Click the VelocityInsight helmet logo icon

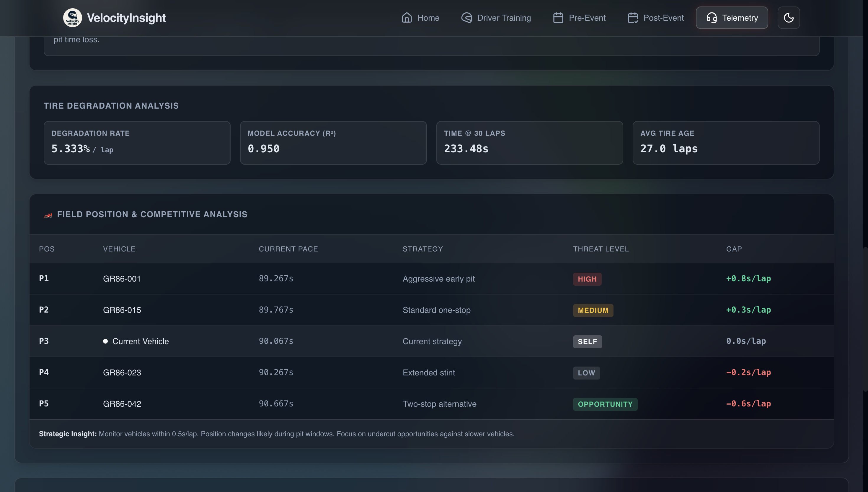tap(72, 18)
